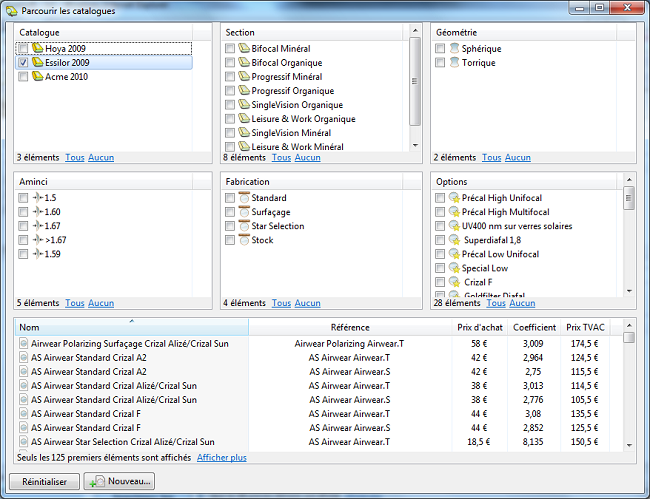Click the UV400 nm sur verres solaires option
Viewport: 650px width, 499px height.
[x=517, y=226]
